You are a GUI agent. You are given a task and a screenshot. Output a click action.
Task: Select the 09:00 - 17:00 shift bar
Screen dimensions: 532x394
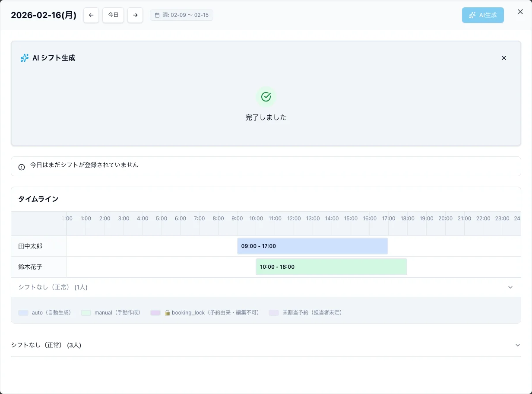(x=312, y=246)
